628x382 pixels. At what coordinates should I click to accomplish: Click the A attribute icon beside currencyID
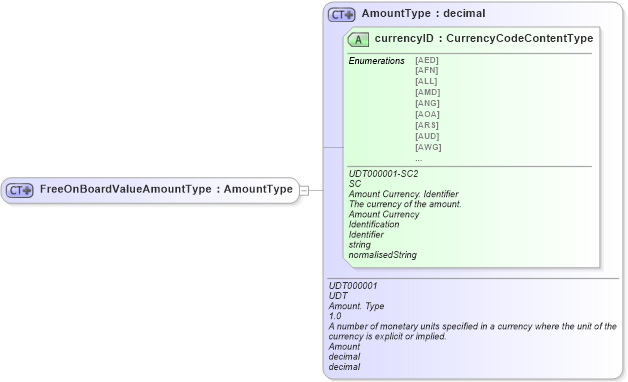click(358, 40)
